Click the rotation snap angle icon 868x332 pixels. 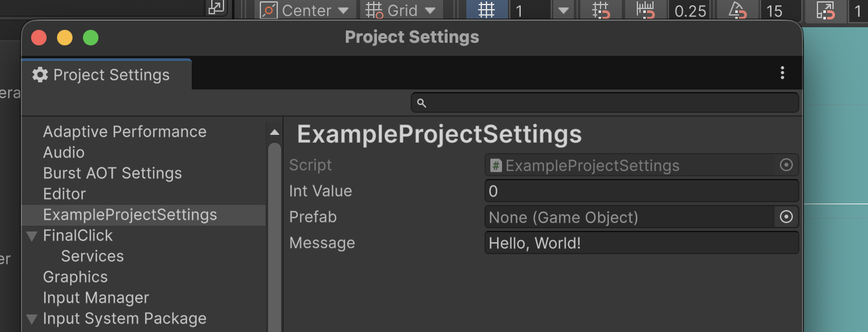tap(738, 10)
